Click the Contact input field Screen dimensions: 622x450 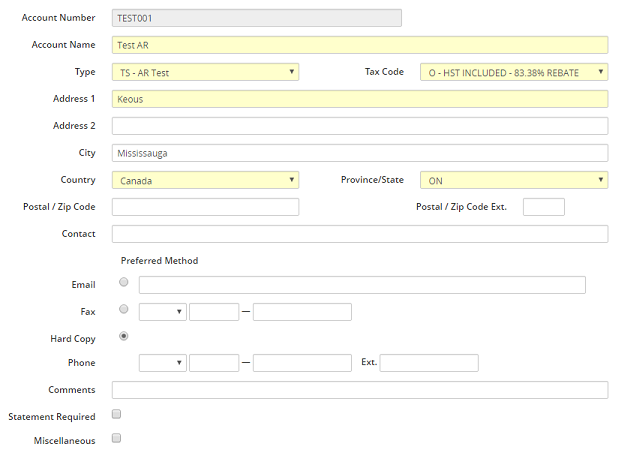(x=360, y=234)
